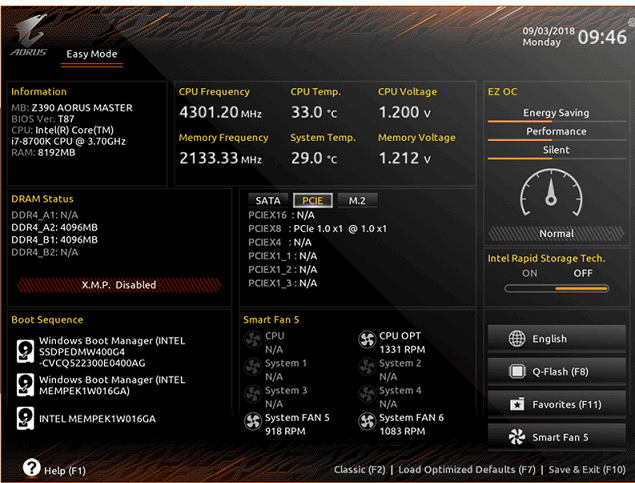Click the PCIEX1_2 : N/A row

[283, 270]
